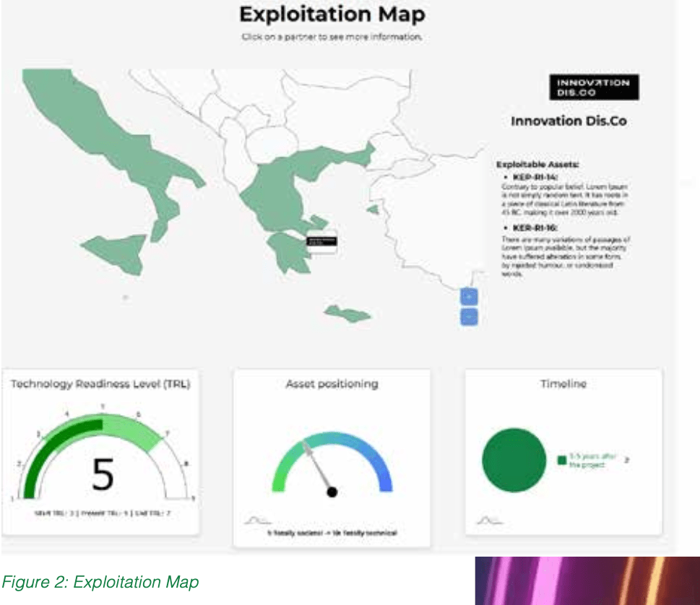Select the island of Crete on the map
The width and height of the screenshot is (700, 605).
[347, 313]
